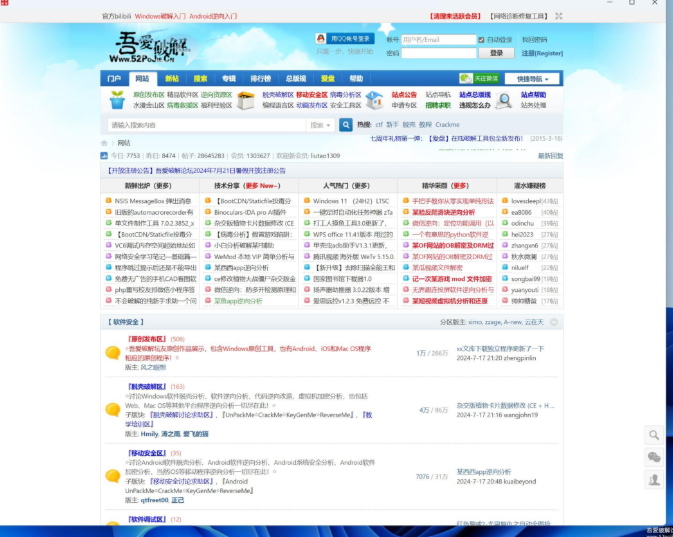Screen dimensions: 673x537
Task: Click the floating user icon on right edge
Action: click(x=654, y=480)
